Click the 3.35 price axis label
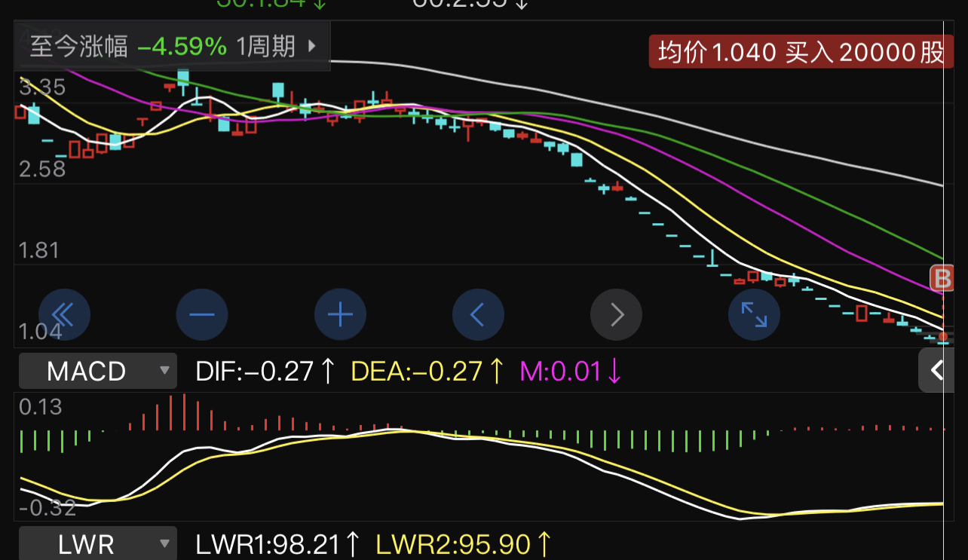Viewport: 968px width, 560px height. tap(43, 87)
